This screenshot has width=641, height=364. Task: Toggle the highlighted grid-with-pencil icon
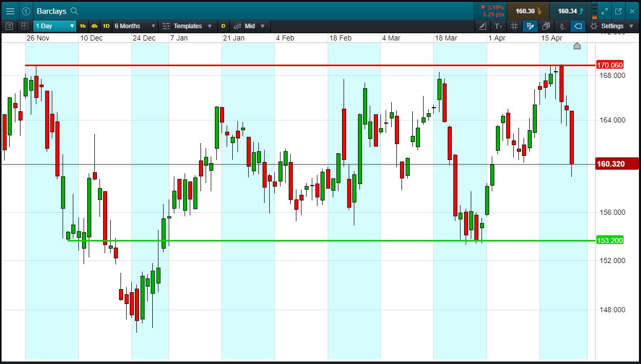pos(530,26)
